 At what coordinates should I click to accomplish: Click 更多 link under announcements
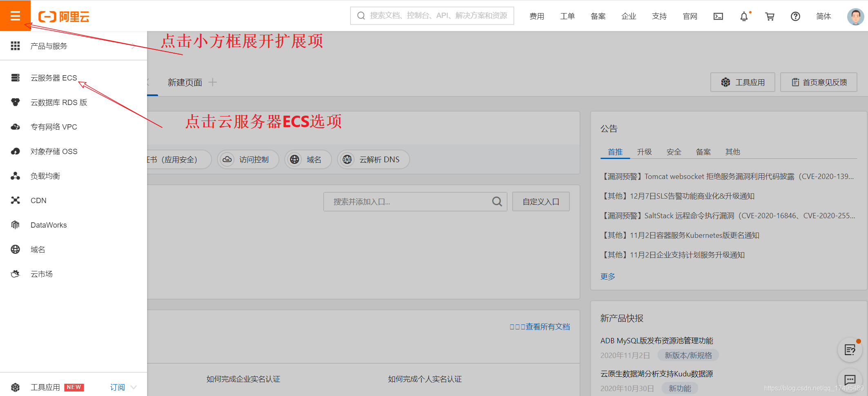pos(608,277)
